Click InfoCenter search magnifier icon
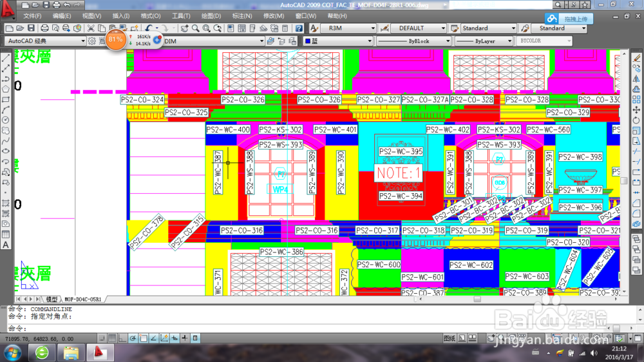The height and width of the screenshot is (362, 644). [x=558, y=5]
